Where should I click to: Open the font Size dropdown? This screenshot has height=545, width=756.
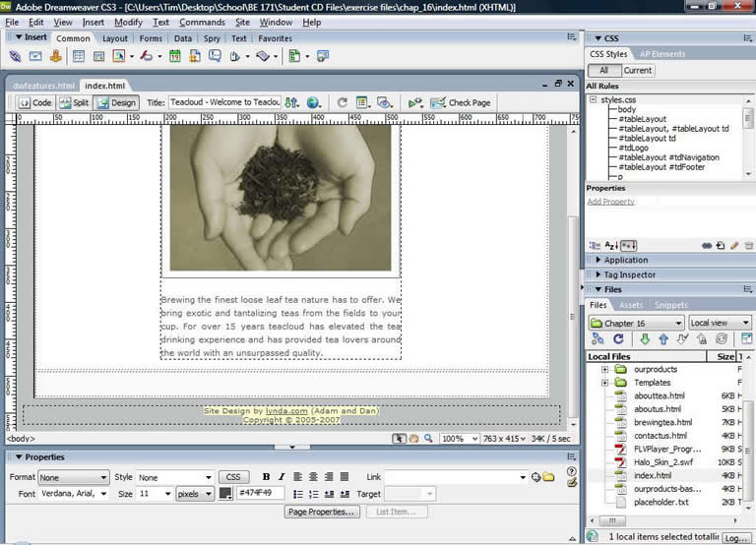coord(155,494)
